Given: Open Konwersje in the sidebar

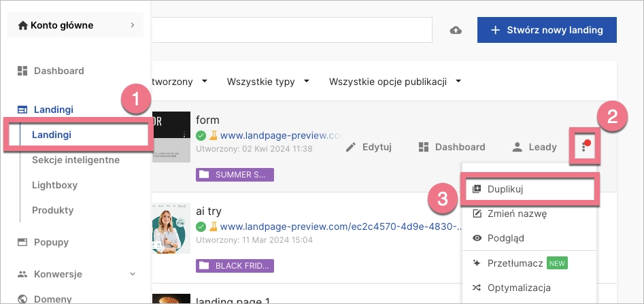Looking at the screenshot, I should point(58,274).
